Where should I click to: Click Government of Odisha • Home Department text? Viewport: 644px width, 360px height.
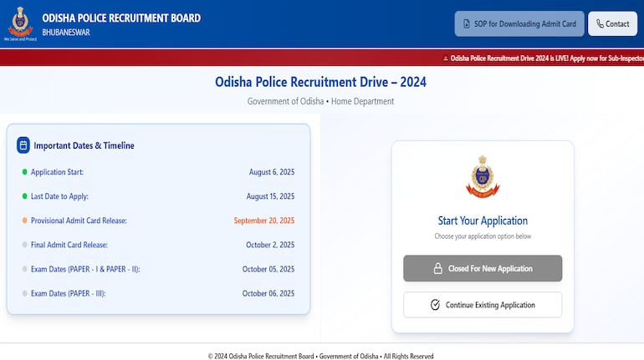(321, 101)
